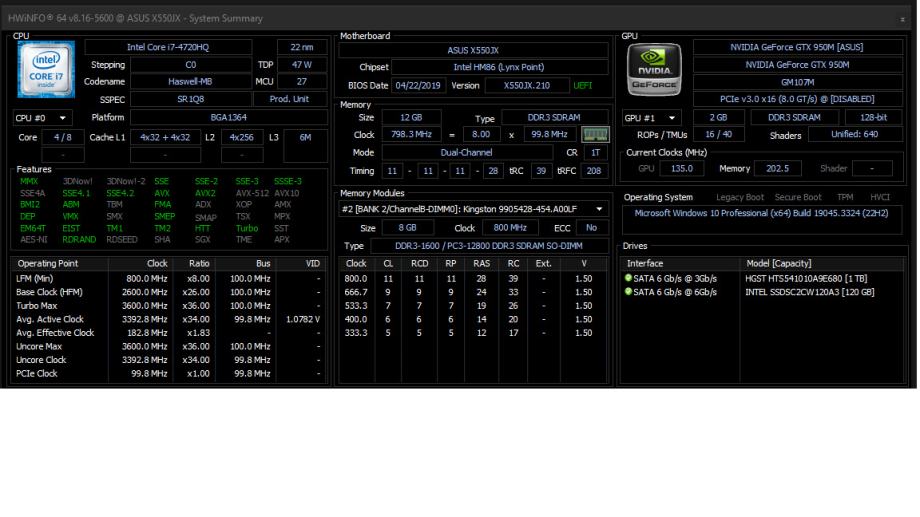The image size is (920, 517).
Task: Click the Dual-Channel mode value
Action: click(x=467, y=153)
